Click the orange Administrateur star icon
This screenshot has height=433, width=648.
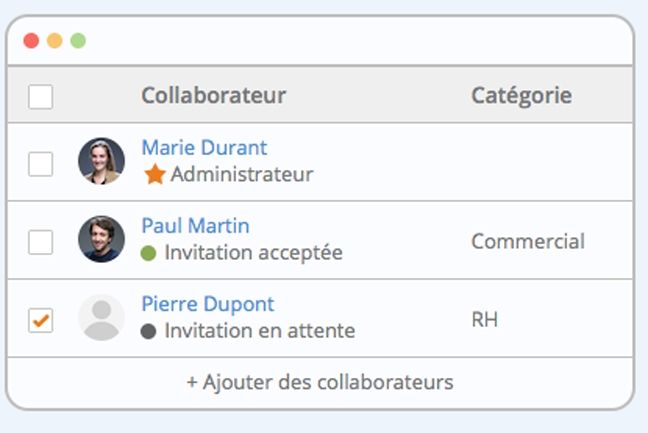155,174
